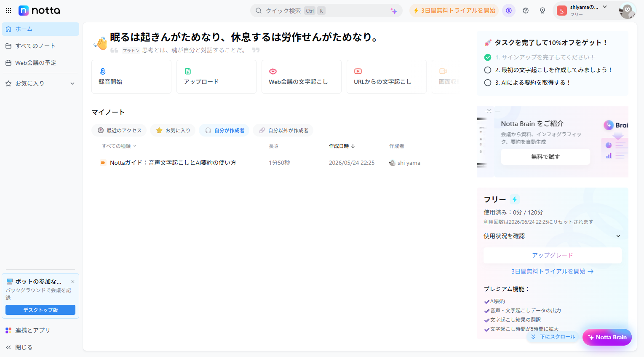Click the AI sparkle icon in search bar
Viewport: 644px width, 357px height.
[x=394, y=11]
